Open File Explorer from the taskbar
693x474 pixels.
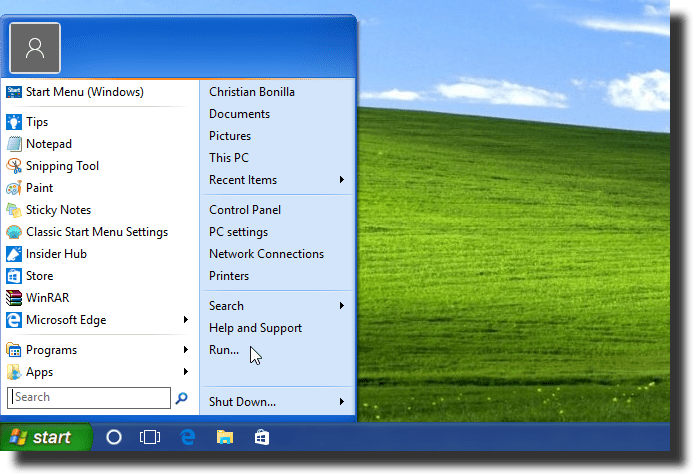225,437
